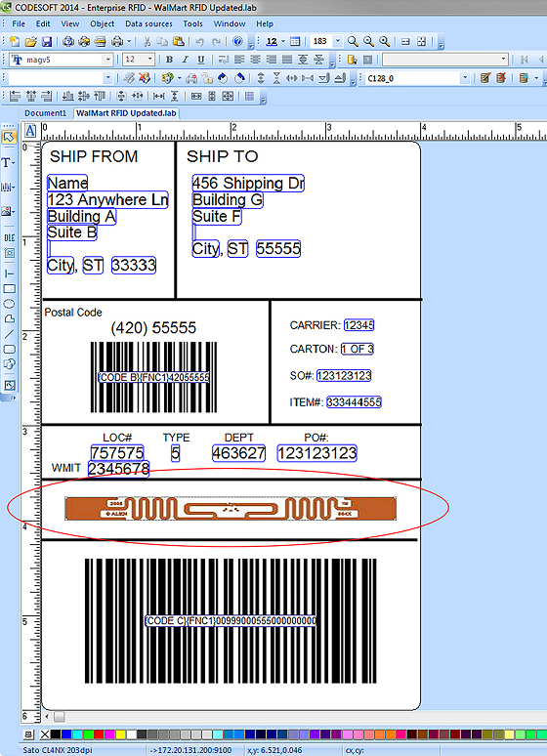Set left text alignment
The width and height of the screenshot is (547, 756).
[239, 60]
